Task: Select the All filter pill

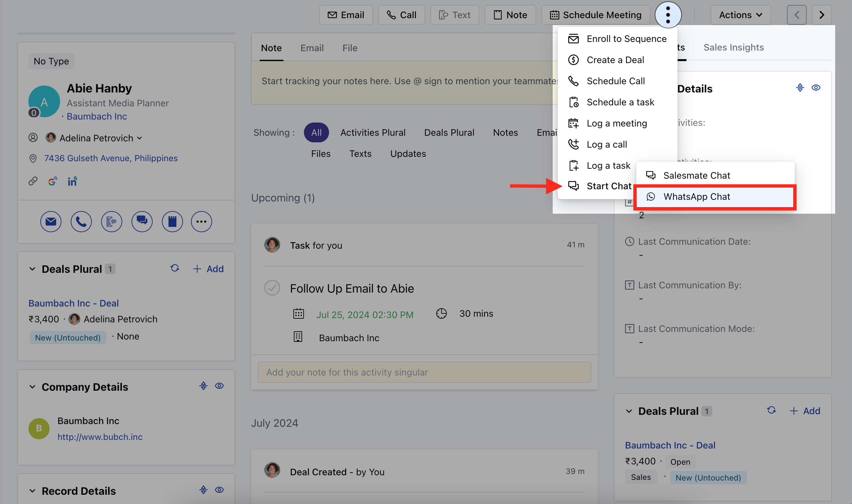Action: (x=316, y=132)
